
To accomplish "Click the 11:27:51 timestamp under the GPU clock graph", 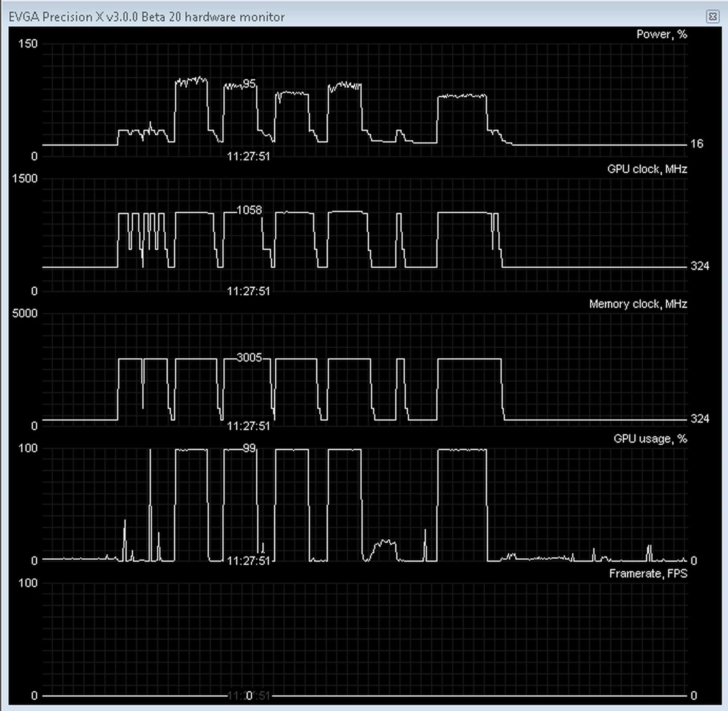I will (x=248, y=291).
